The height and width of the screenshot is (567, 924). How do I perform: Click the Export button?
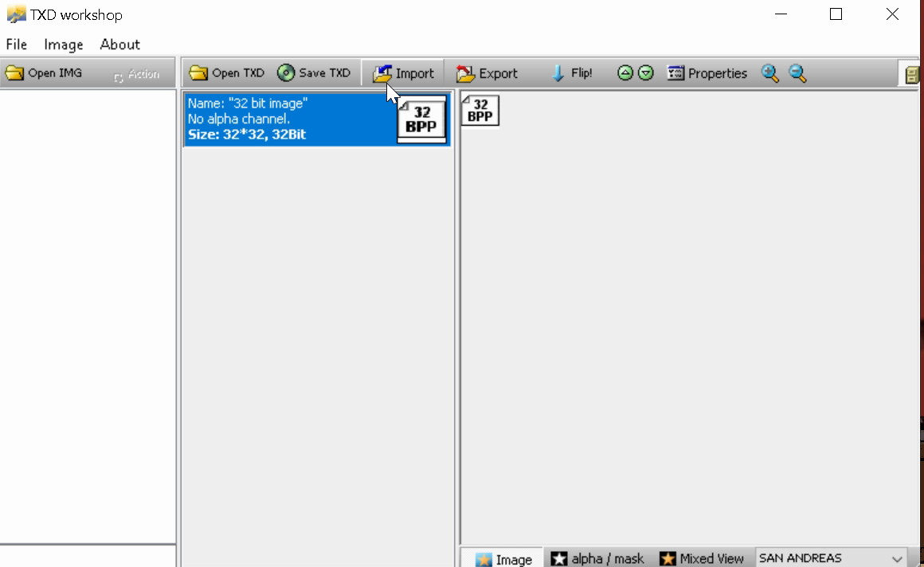(487, 73)
